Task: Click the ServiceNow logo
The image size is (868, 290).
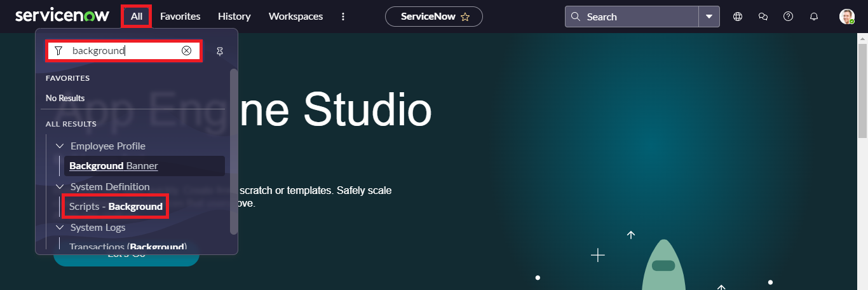Action: (62, 16)
